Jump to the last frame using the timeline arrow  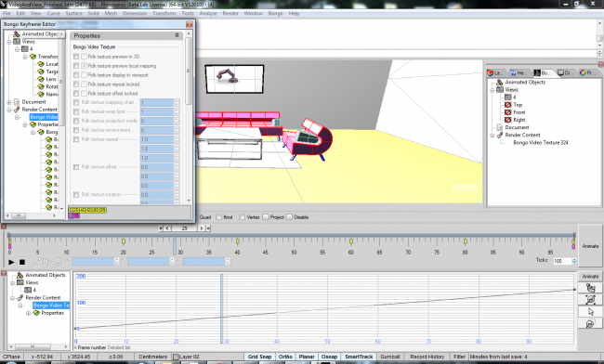point(208,228)
